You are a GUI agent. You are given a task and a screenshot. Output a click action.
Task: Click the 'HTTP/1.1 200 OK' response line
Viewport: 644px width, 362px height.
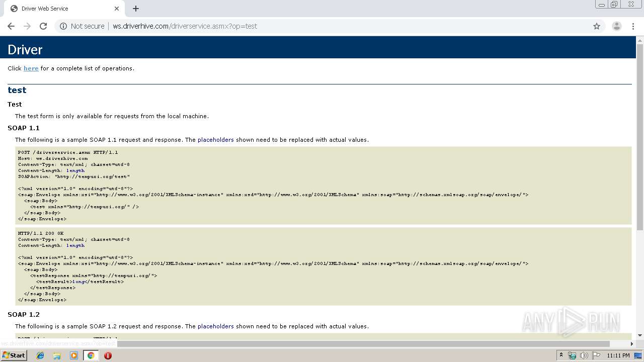pos(41,233)
